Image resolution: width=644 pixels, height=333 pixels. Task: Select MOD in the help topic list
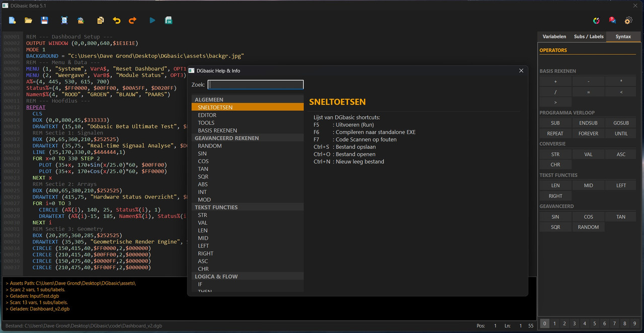point(248,200)
